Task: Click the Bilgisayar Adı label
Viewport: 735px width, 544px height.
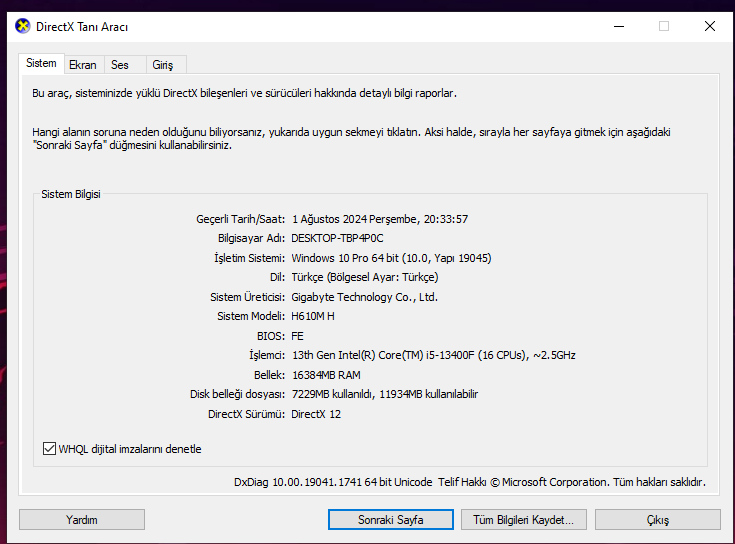Action: [x=251, y=238]
